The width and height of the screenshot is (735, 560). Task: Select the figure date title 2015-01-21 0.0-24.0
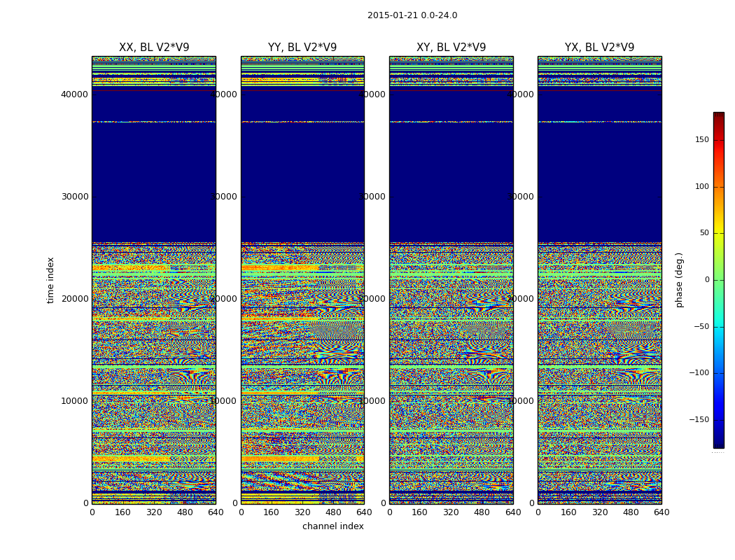click(412, 15)
